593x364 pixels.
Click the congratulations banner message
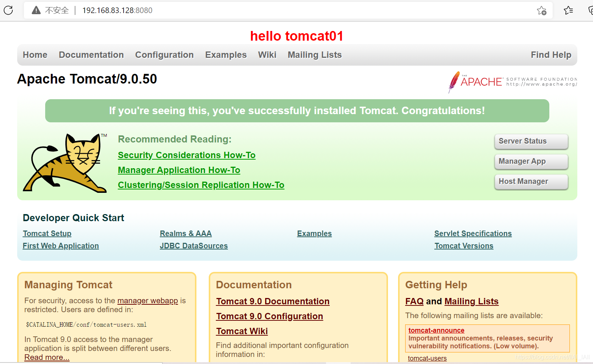297,111
